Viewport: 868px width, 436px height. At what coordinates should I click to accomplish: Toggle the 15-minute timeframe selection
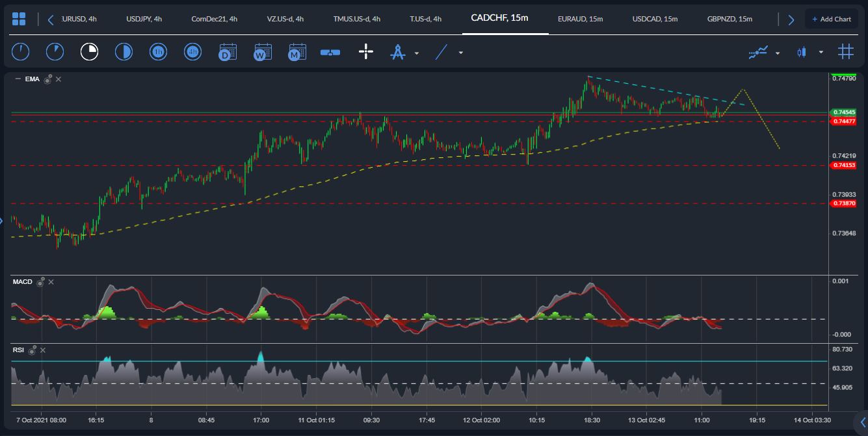tap(89, 51)
